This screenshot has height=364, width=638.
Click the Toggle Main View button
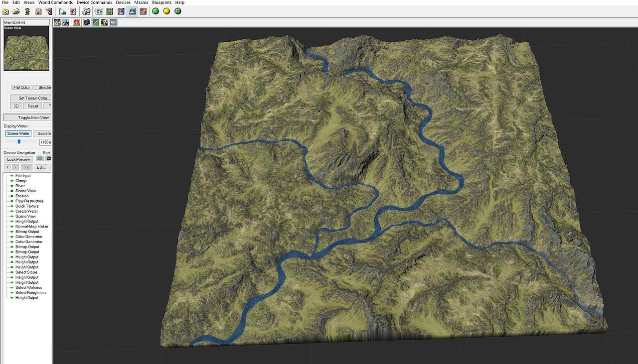click(x=27, y=118)
